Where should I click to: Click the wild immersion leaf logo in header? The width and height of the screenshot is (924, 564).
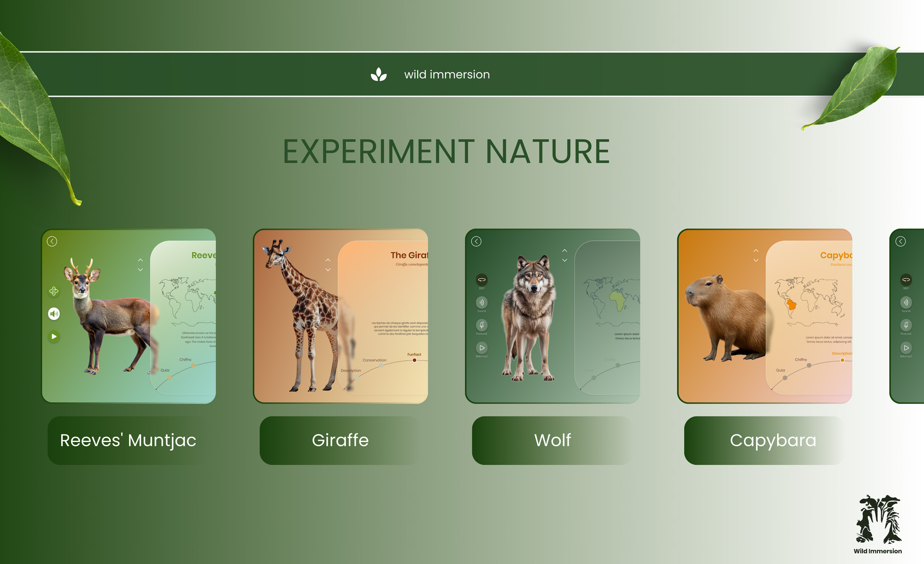coord(379,74)
